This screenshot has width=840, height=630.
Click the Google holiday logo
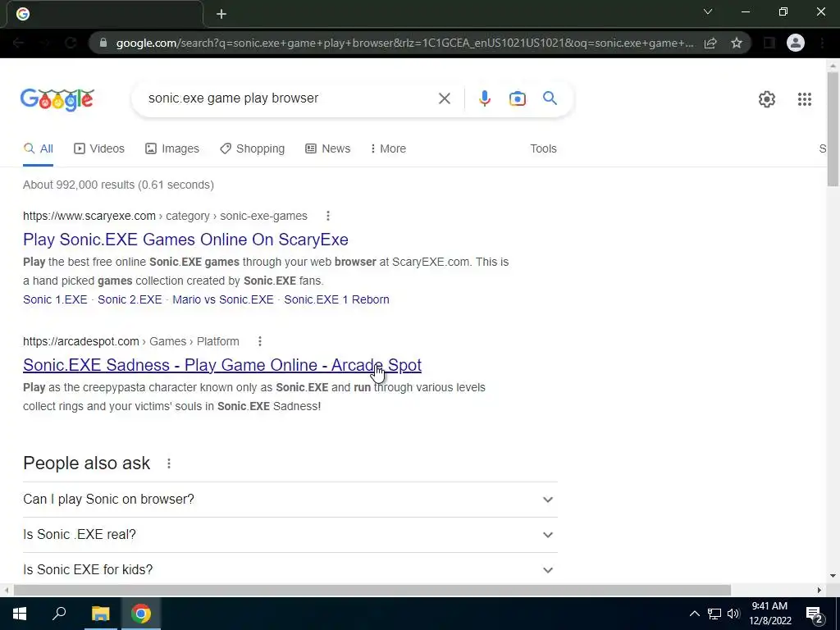pos(57,99)
